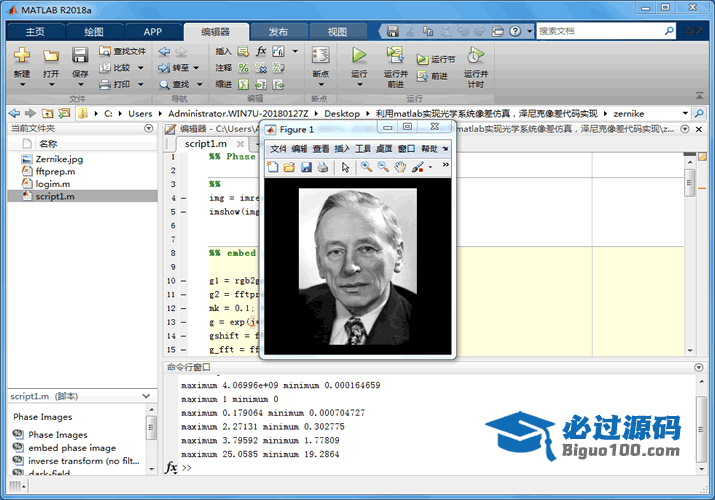Click the print icon in Figure 1 toolbar
The width and height of the screenshot is (715, 500).
(x=323, y=167)
